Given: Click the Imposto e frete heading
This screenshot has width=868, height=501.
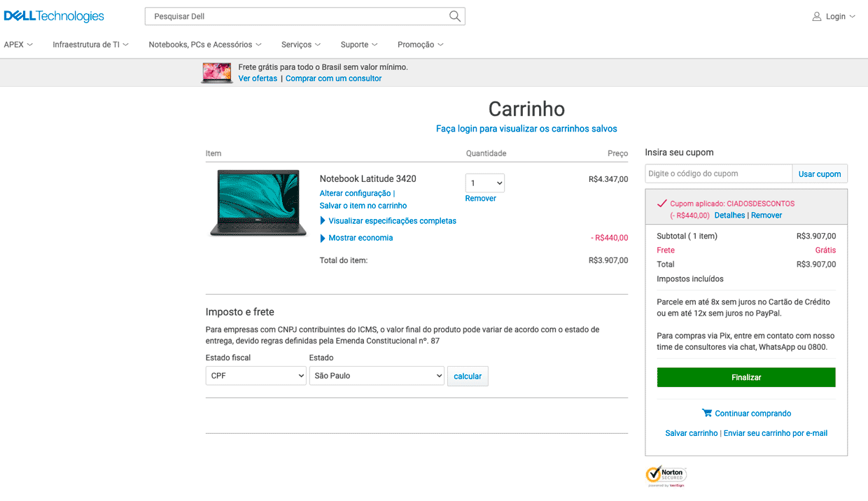Looking at the screenshot, I should tap(240, 312).
